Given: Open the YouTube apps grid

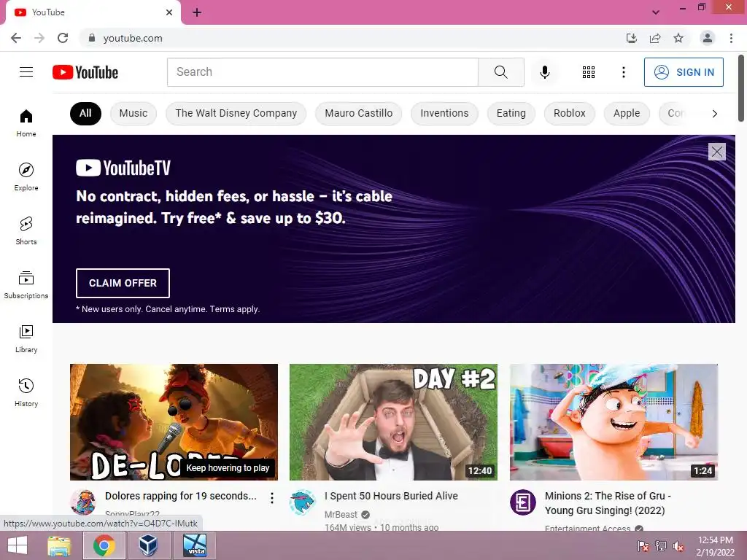Looking at the screenshot, I should click(x=589, y=72).
